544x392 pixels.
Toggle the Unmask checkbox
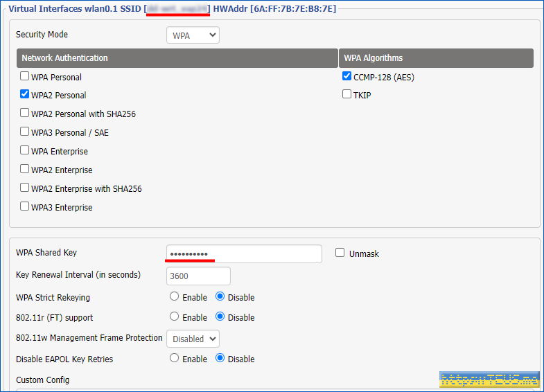(340, 253)
